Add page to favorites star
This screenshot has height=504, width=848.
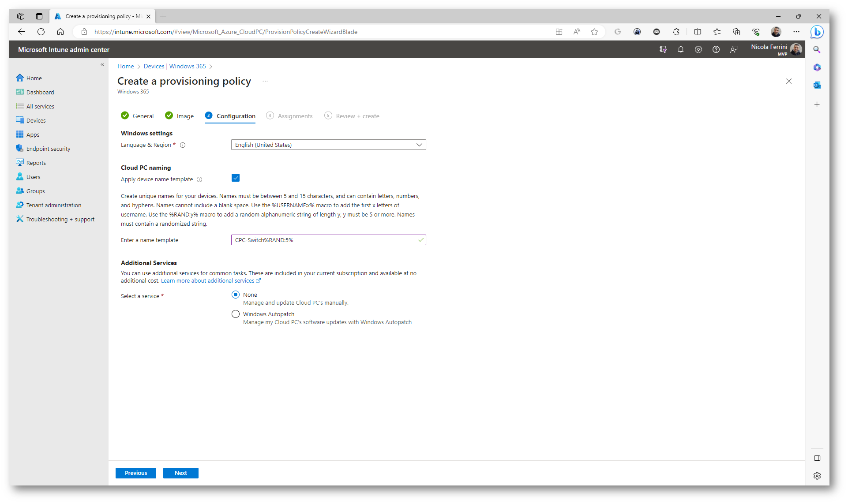tap(594, 32)
